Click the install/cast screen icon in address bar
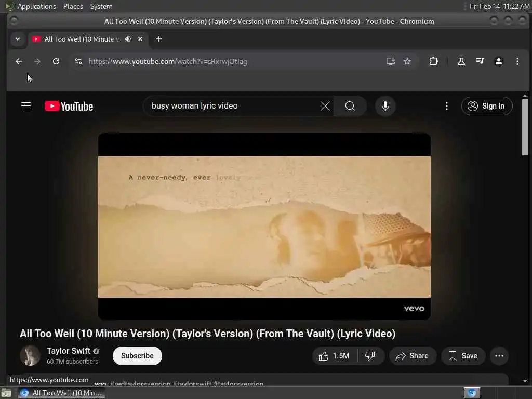The width and height of the screenshot is (532, 399). [x=391, y=61]
